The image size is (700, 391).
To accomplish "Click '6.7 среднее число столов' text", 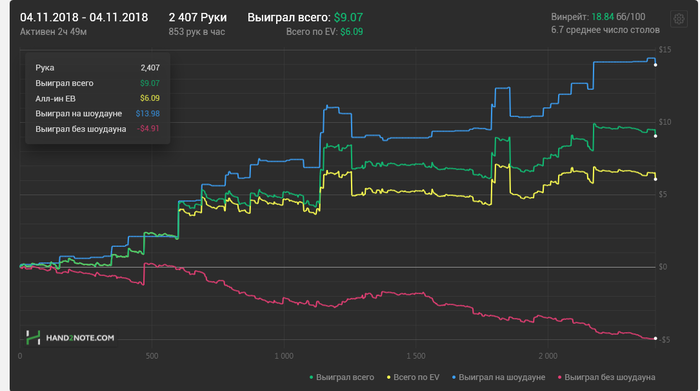I will [x=605, y=30].
